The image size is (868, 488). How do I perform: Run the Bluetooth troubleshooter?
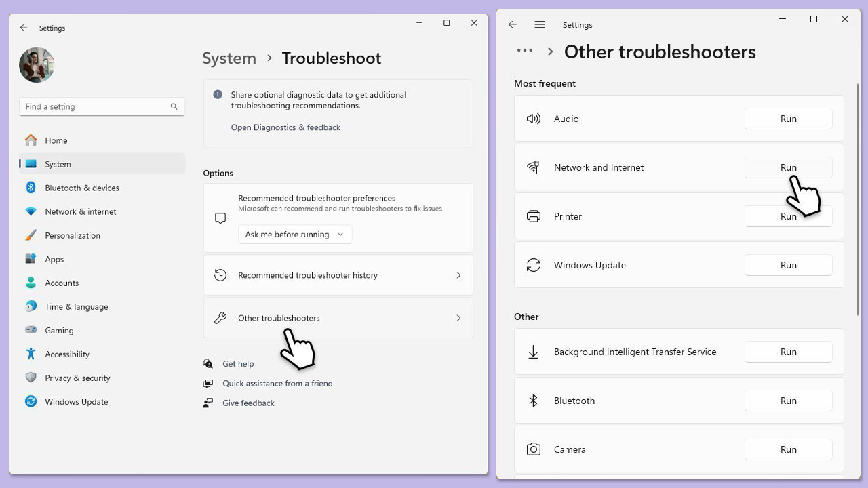click(788, 401)
